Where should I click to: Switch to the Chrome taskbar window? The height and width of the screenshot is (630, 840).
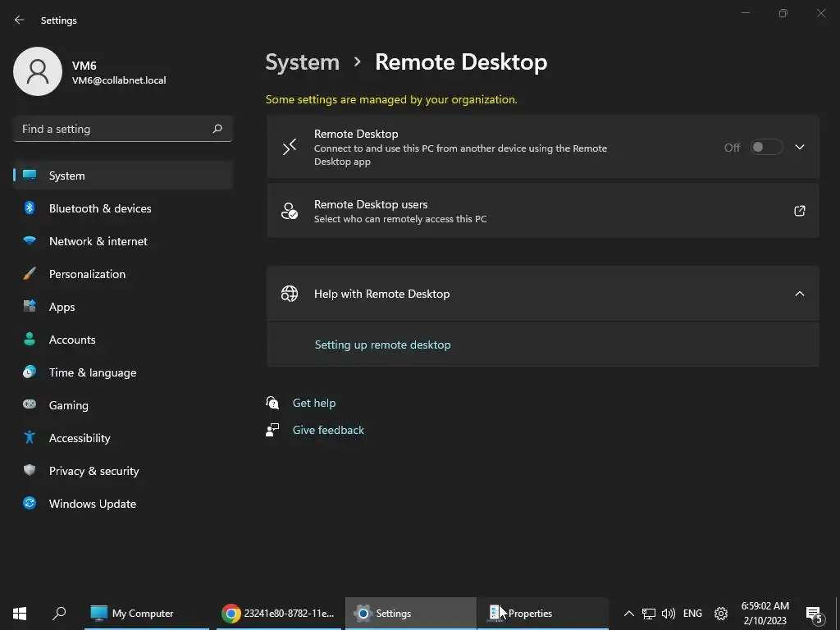point(279,613)
